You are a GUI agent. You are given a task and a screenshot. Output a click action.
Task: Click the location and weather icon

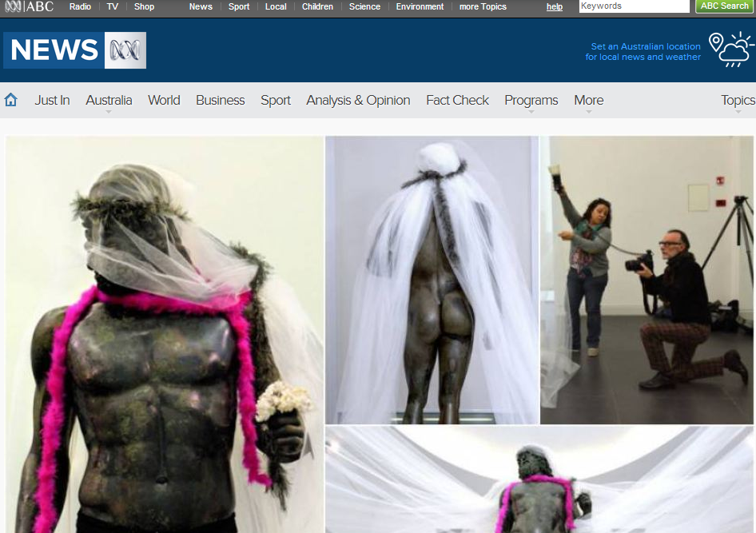[x=731, y=50]
